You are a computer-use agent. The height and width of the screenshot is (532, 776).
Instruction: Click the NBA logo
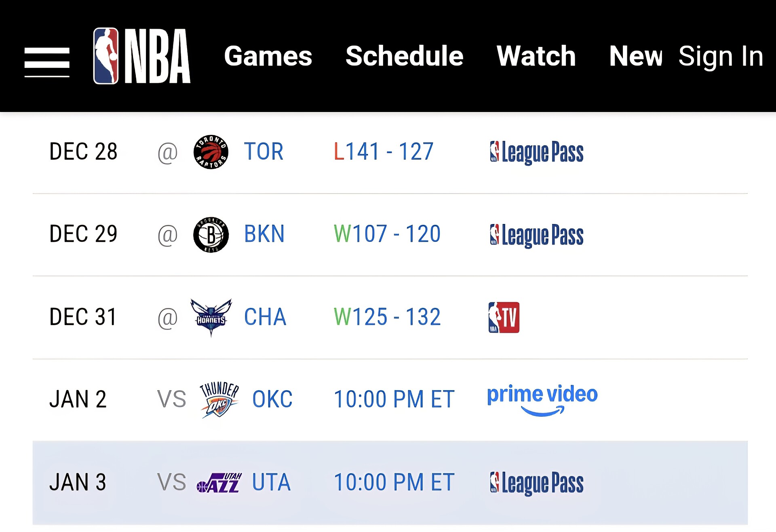point(142,56)
